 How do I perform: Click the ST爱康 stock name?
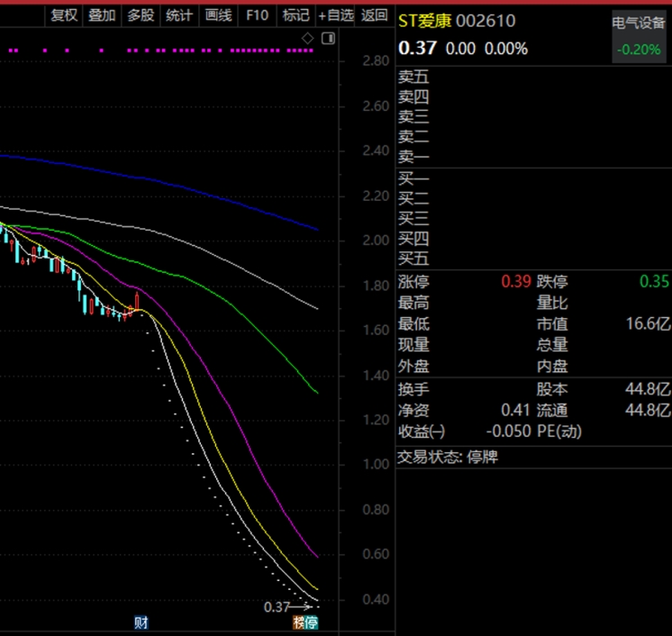coord(424,21)
